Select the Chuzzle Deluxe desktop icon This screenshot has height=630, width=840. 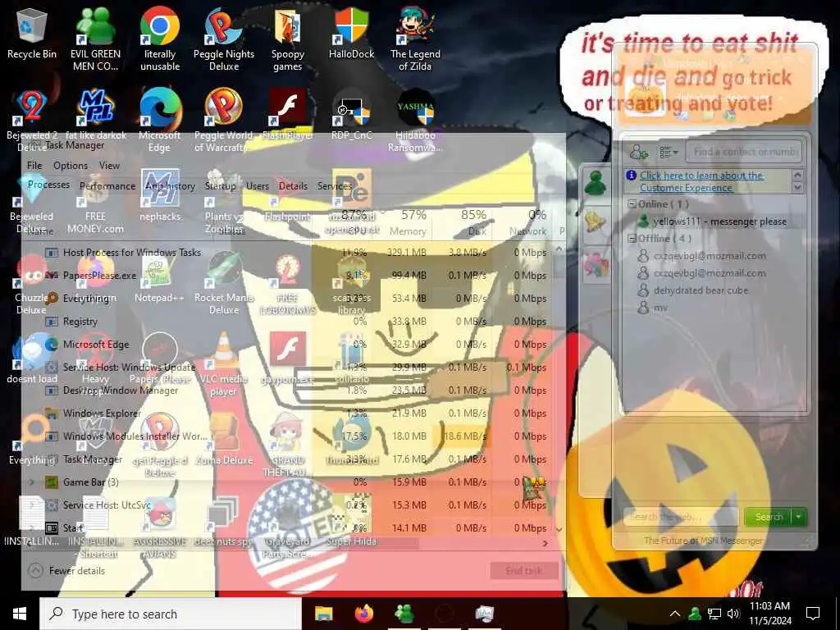[32, 283]
